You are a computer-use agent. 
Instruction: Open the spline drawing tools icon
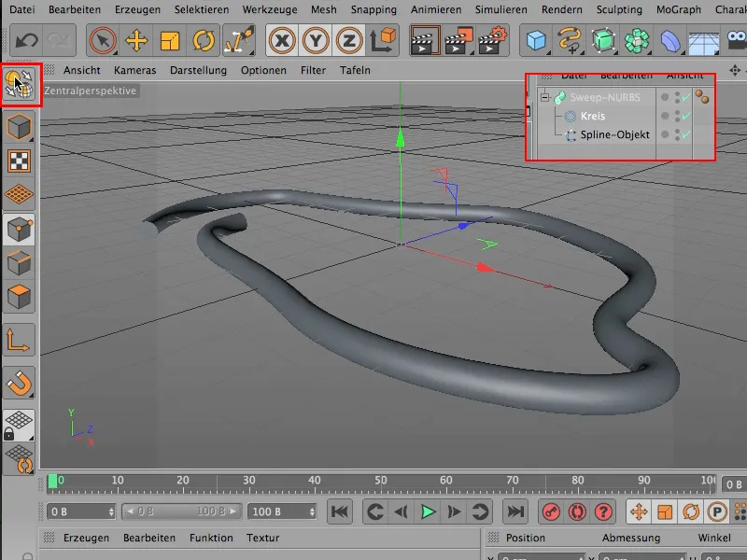pyautogui.click(x=570, y=41)
